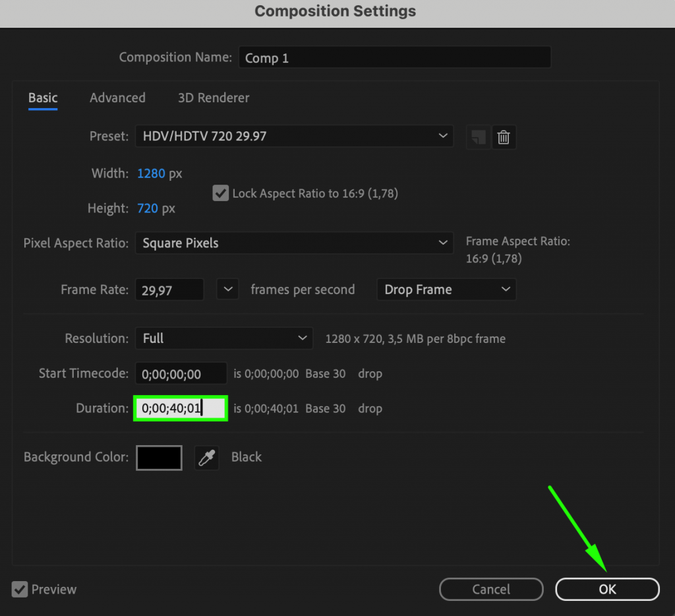Open the Resolution dropdown
Viewport: 675px width, 616px height.
click(x=223, y=338)
